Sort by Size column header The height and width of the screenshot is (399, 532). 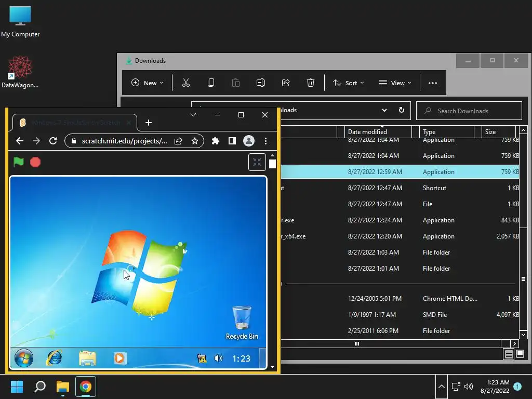pos(498,131)
